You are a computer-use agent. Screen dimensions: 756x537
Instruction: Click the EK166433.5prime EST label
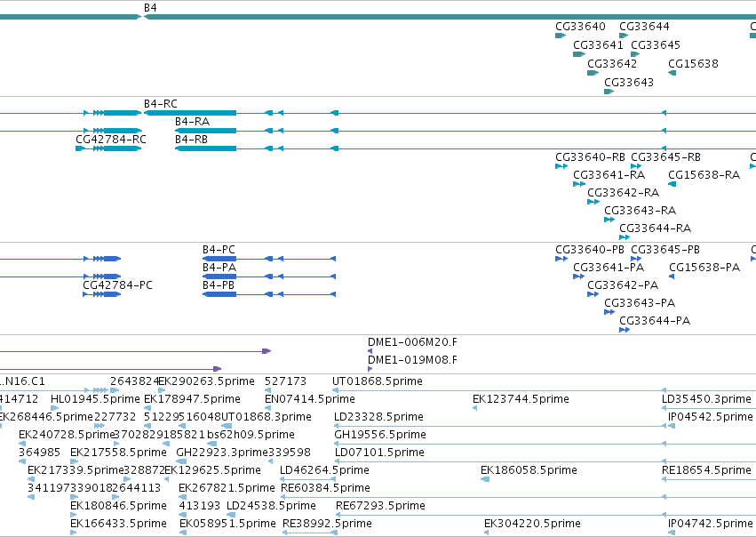[118, 524]
